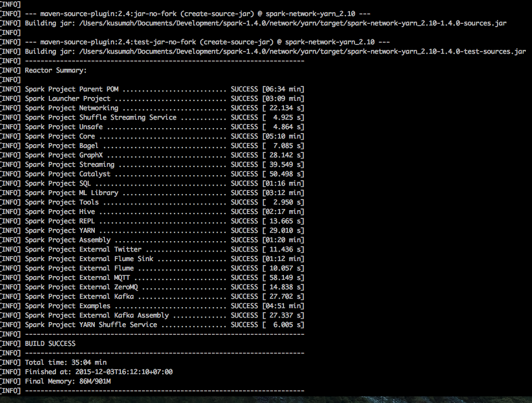
Task: Click the Spark Launcher Project line
Action: coord(164,99)
